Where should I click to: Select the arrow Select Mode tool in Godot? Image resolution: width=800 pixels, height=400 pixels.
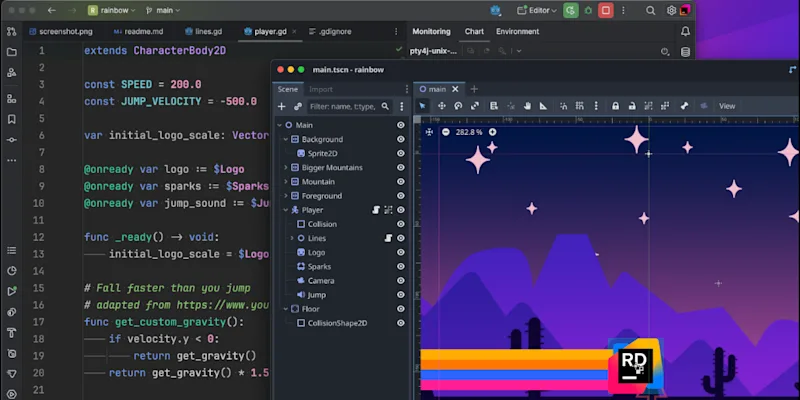422,106
